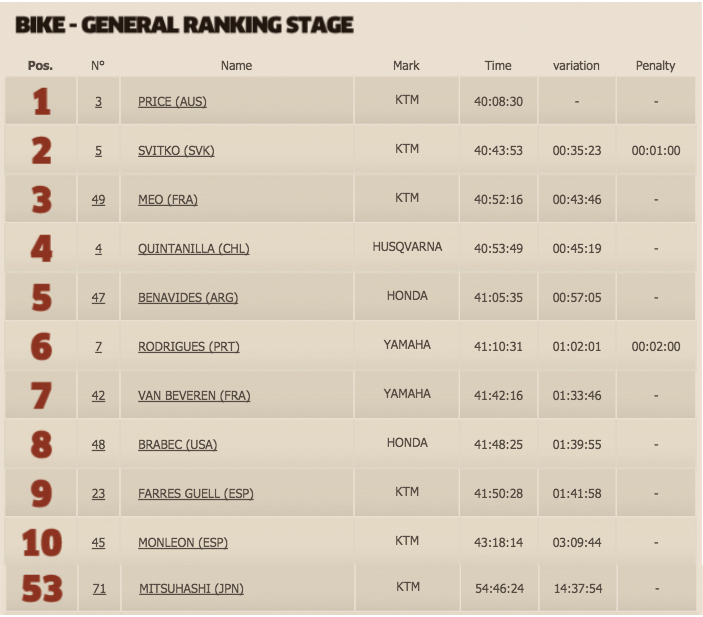Open the PRICE (AUS) rider link

click(x=172, y=102)
